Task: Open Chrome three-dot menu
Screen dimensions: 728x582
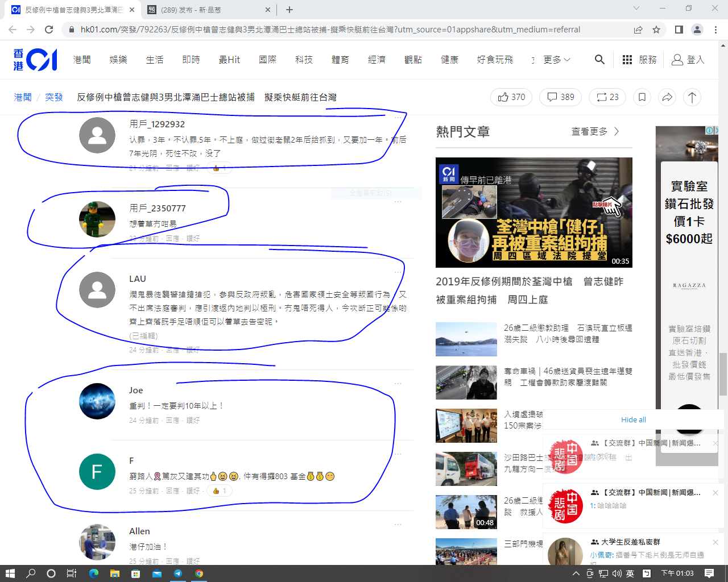Action: [716, 30]
